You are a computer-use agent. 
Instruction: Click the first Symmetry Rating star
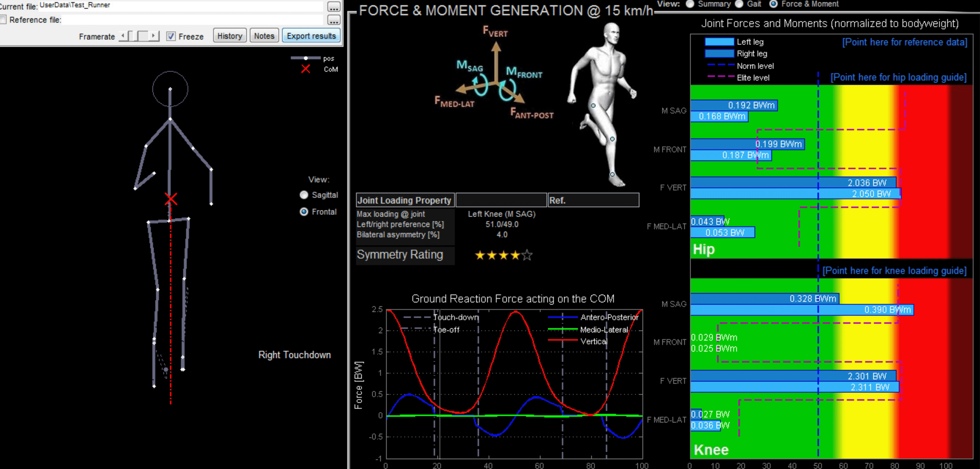(480, 255)
